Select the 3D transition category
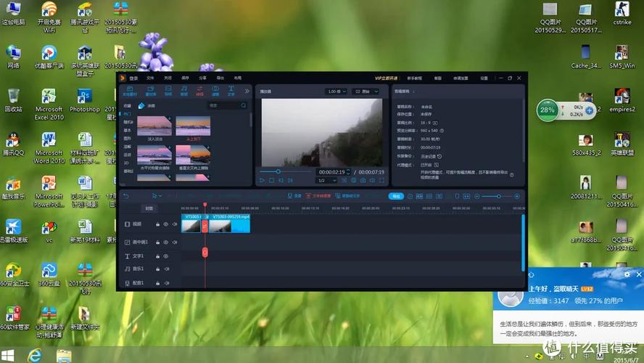The width and height of the screenshot is (644, 363). 126,163
